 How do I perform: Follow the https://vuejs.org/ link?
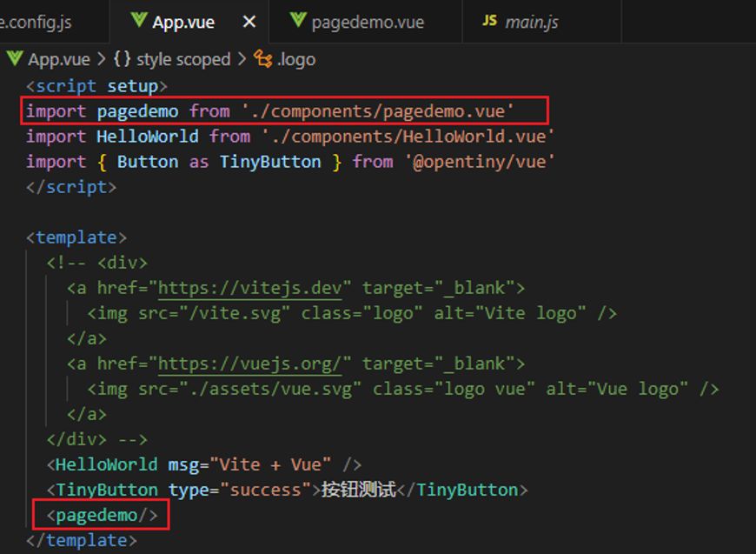(x=254, y=364)
